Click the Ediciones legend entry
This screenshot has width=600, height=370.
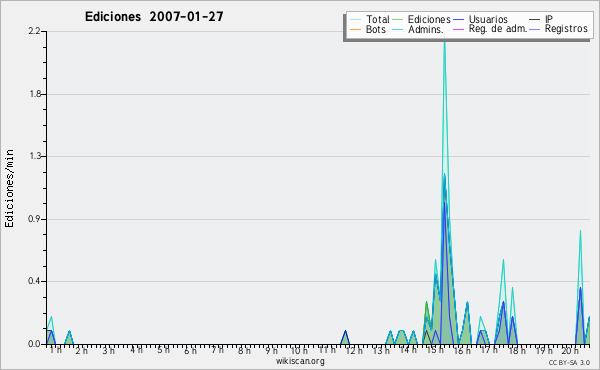tap(422, 19)
